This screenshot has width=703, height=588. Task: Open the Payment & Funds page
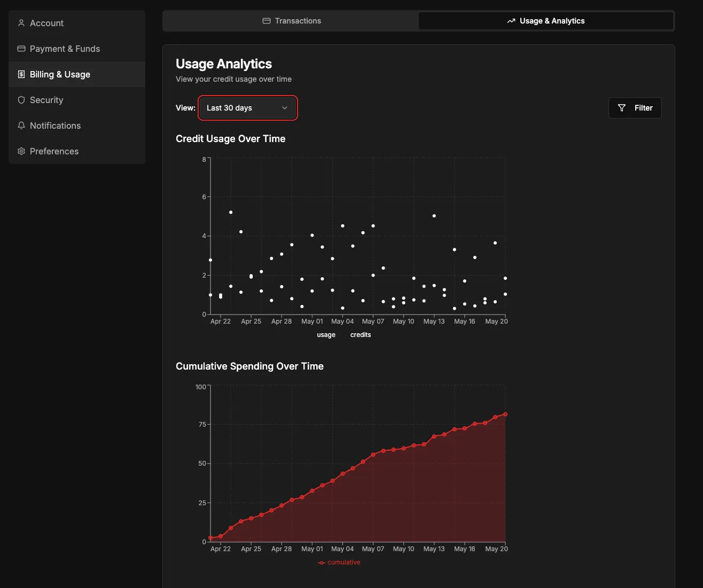point(65,49)
